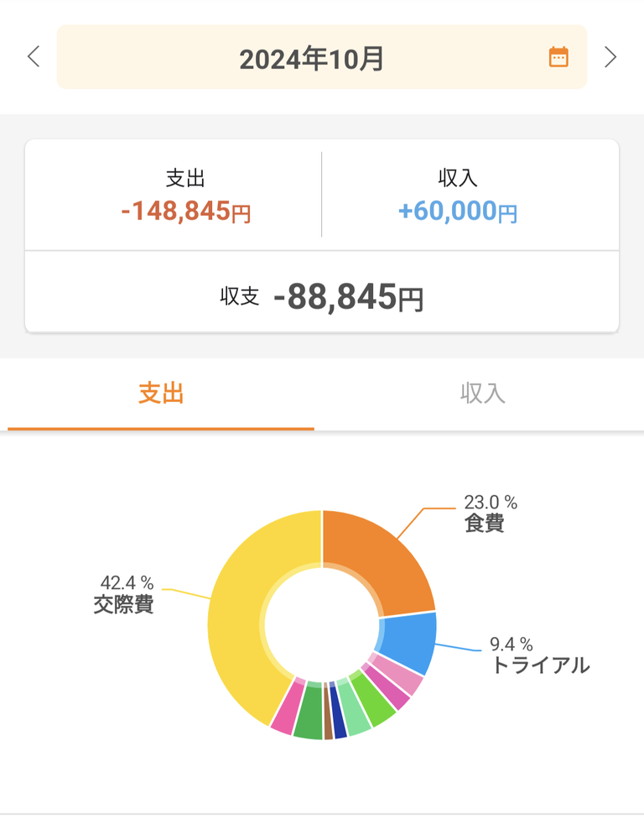
Task: Tap the トライアル 9.4% label
Action: 540,656
